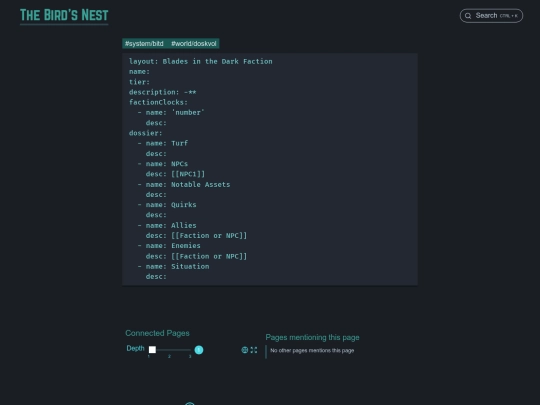
Task: Click the magnifier icon in search box
Action: [x=468, y=16]
